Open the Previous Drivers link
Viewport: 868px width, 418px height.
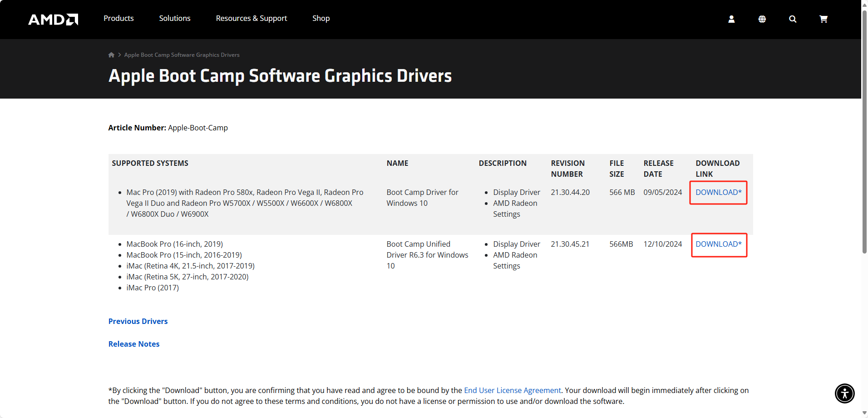tap(138, 321)
